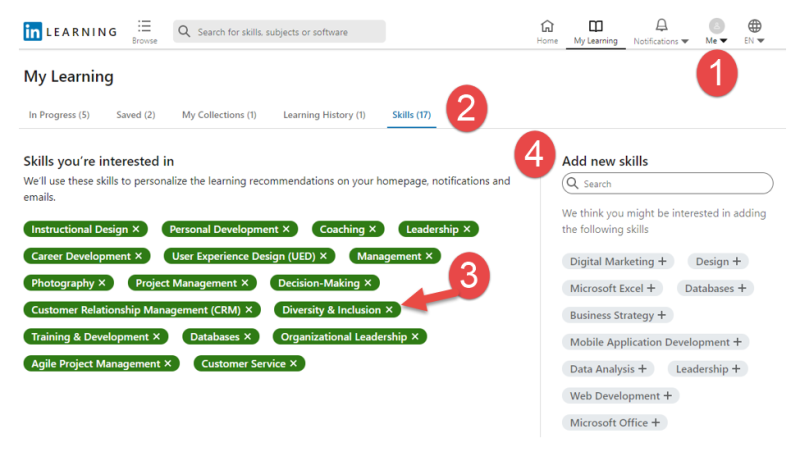Click the globe language icon
Viewport: 800px width, 461px height.
click(755, 25)
